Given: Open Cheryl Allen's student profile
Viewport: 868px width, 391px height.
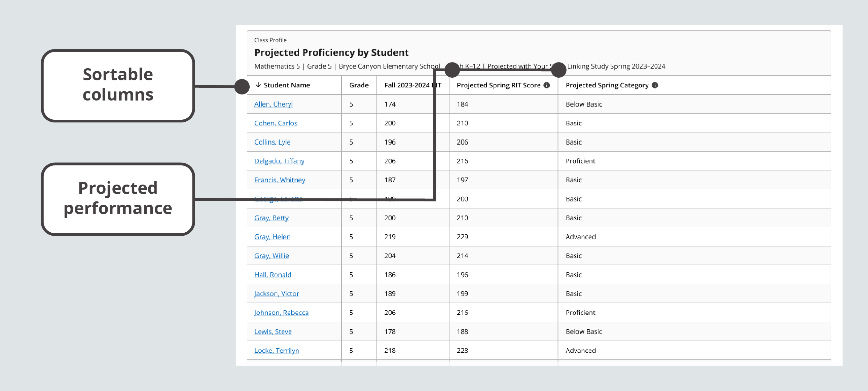Looking at the screenshot, I should (273, 104).
